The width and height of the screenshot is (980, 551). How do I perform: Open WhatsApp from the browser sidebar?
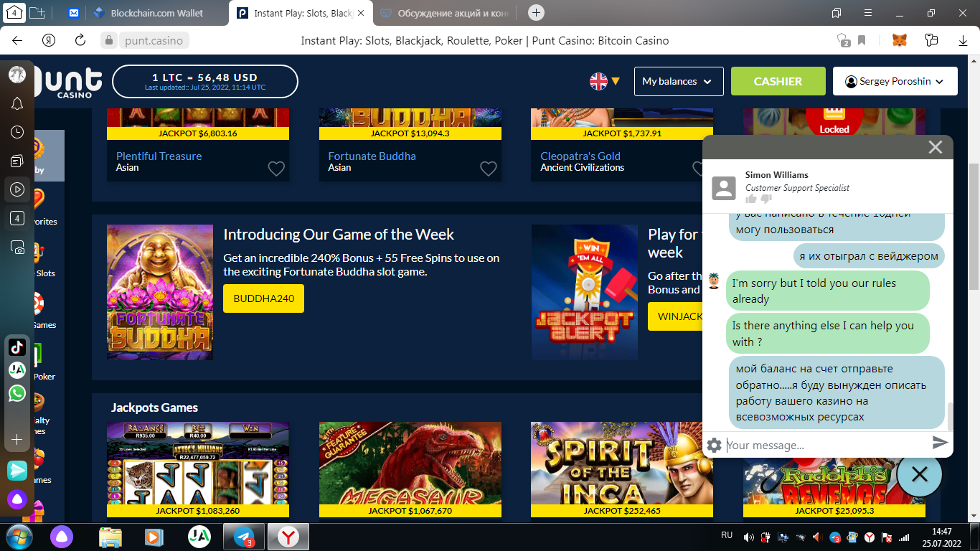click(17, 393)
